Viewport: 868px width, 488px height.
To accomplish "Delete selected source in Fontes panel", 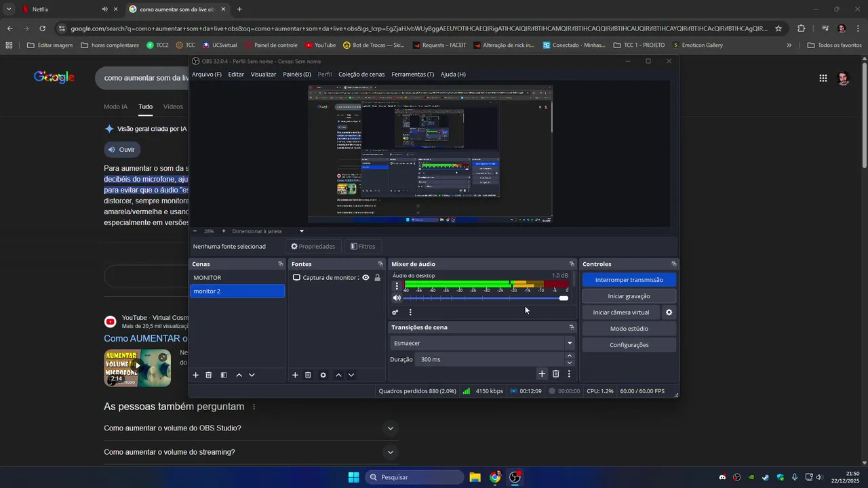I will [308, 375].
